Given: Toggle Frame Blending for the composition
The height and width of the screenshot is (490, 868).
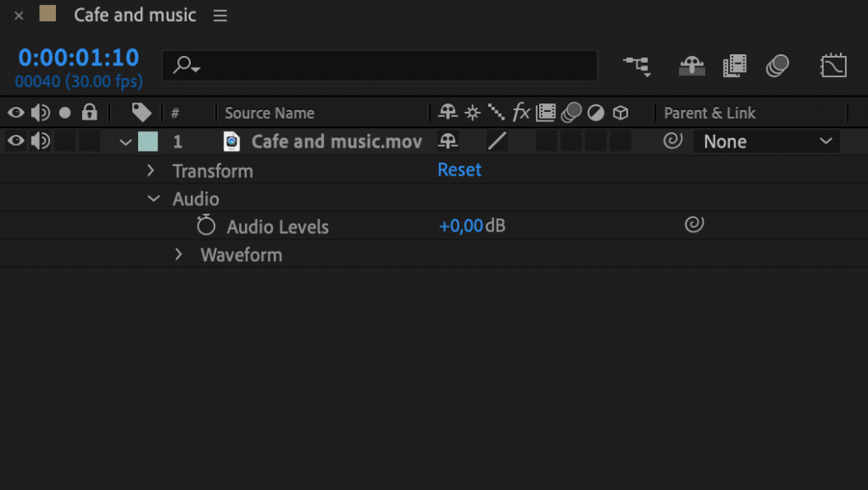Looking at the screenshot, I should 735,64.
